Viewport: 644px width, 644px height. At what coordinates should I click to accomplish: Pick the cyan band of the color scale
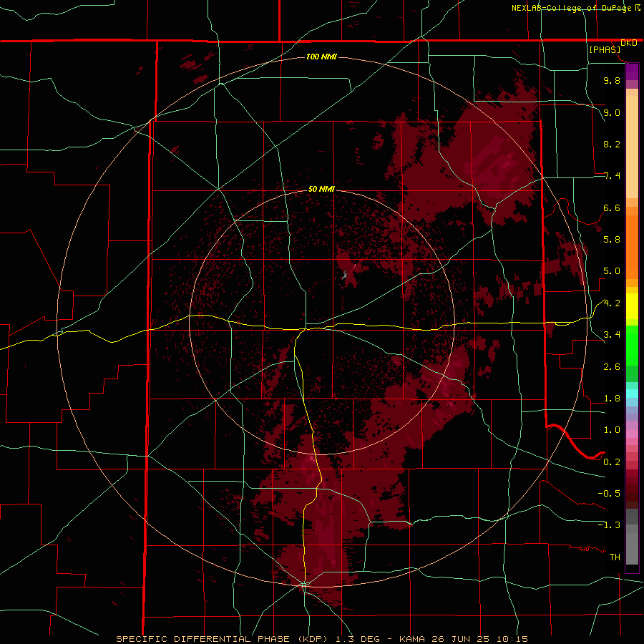point(632,394)
